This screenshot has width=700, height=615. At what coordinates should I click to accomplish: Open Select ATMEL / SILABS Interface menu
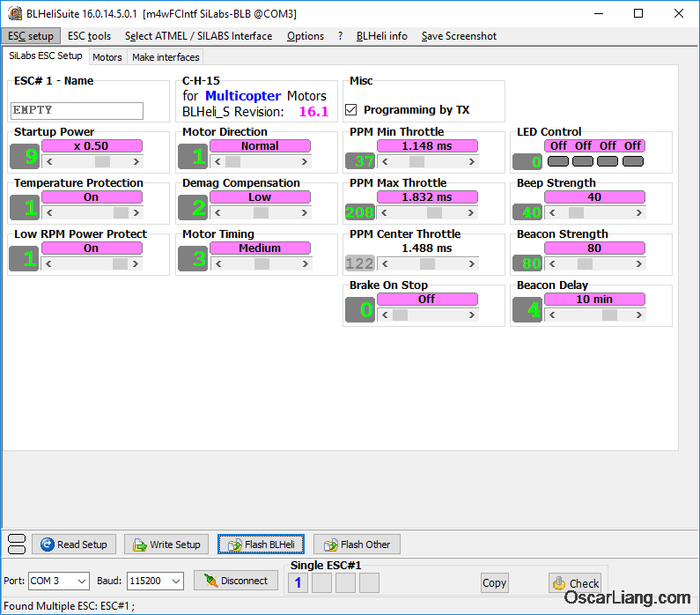[199, 36]
